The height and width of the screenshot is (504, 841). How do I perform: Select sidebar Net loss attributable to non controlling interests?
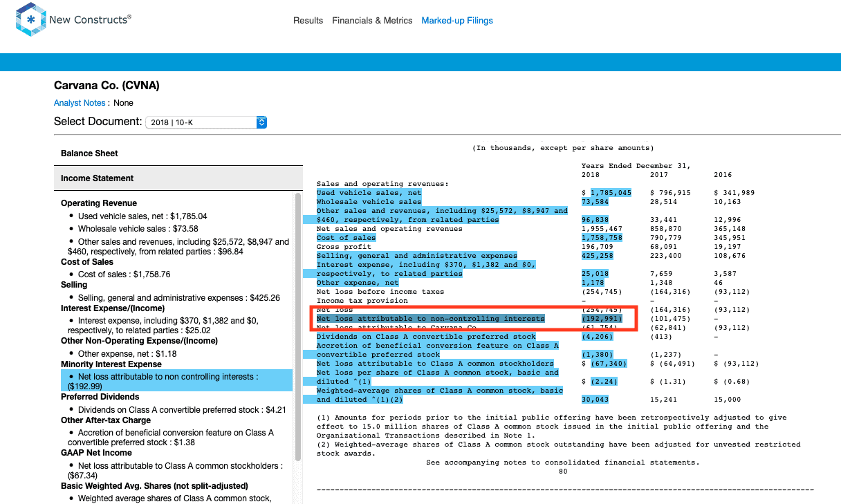(x=175, y=382)
